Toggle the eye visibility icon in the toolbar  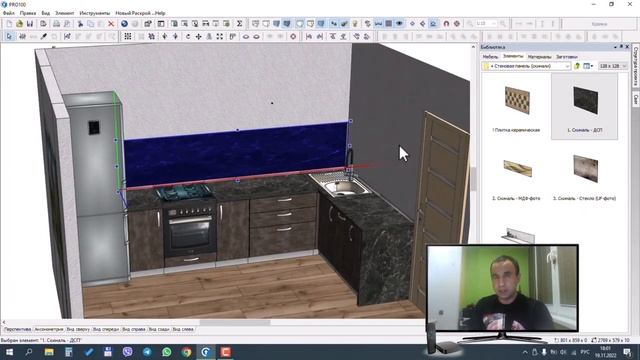pos(399,24)
